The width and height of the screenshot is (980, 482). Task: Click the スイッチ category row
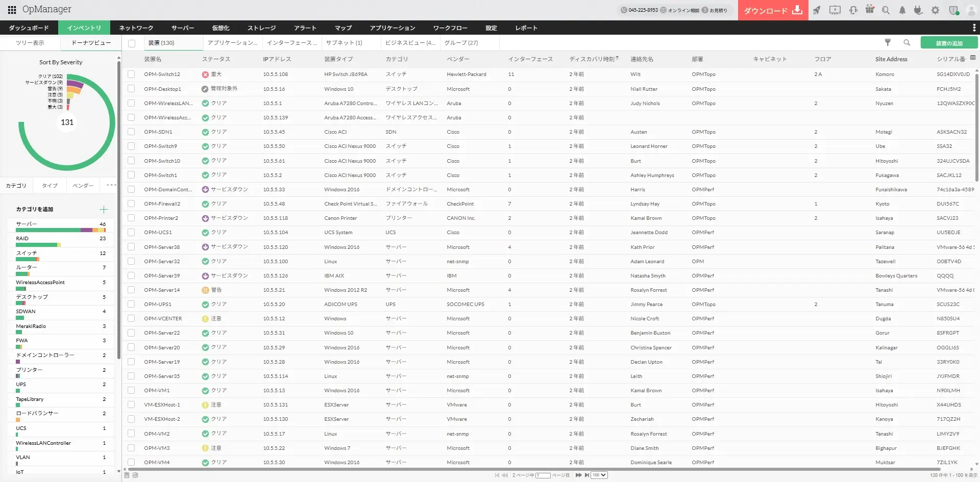click(61, 255)
